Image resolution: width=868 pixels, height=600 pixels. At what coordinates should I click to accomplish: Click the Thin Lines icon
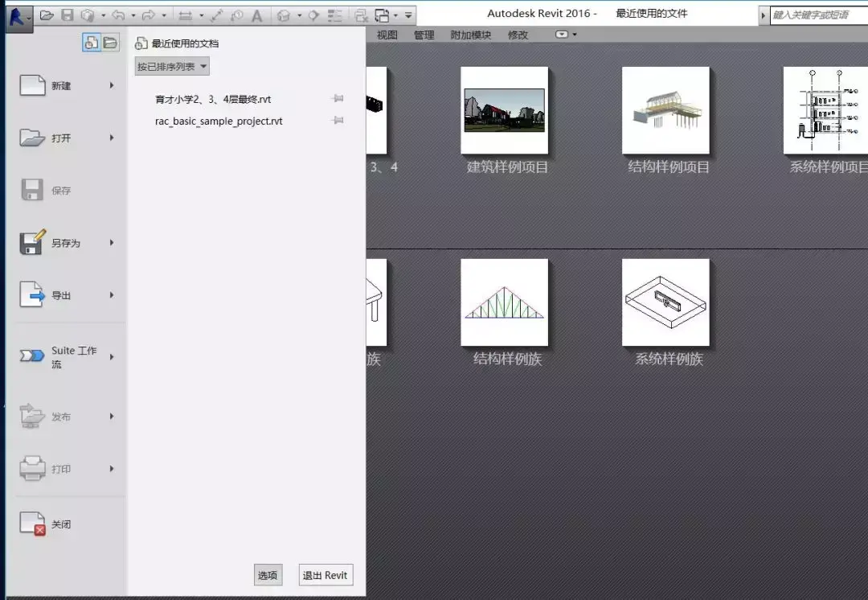(334, 15)
